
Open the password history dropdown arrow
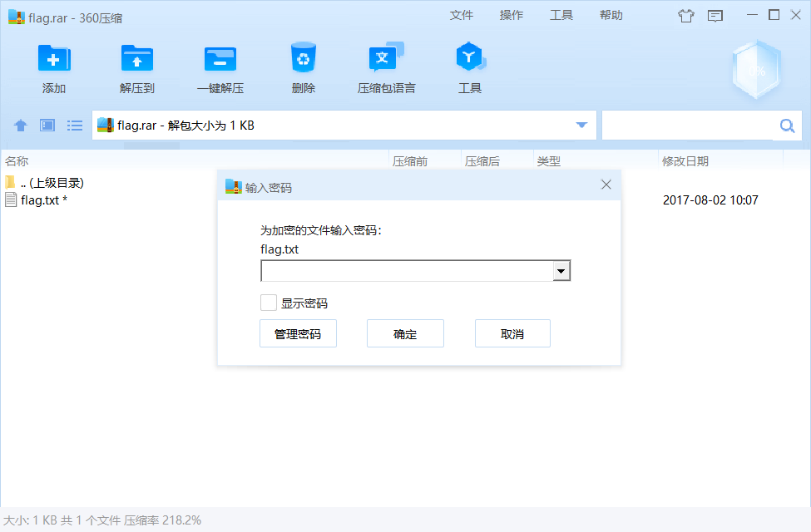[561, 270]
